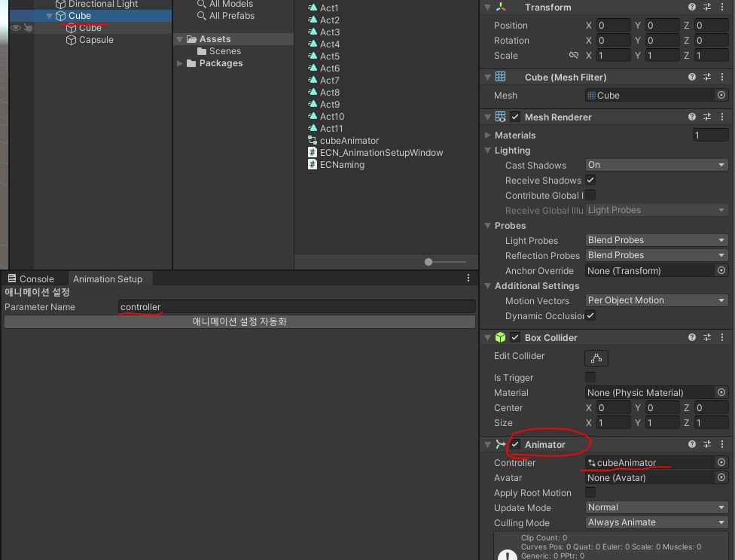Open Cube (Mesh Filter) help icon
Image resolution: width=735 pixels, height=560 pixels.
(x=692, y=77)
